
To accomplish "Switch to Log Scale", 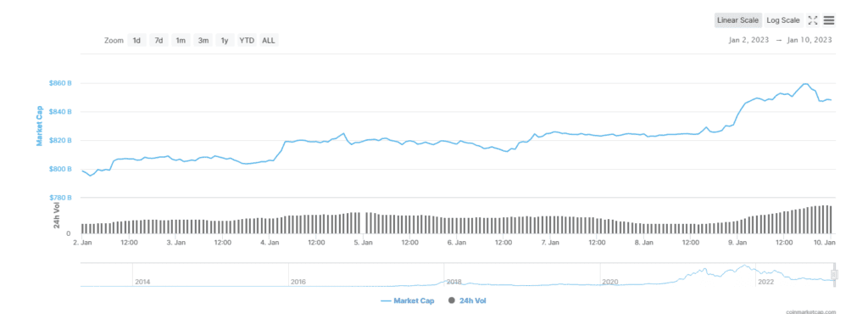I will coord(783,20).
